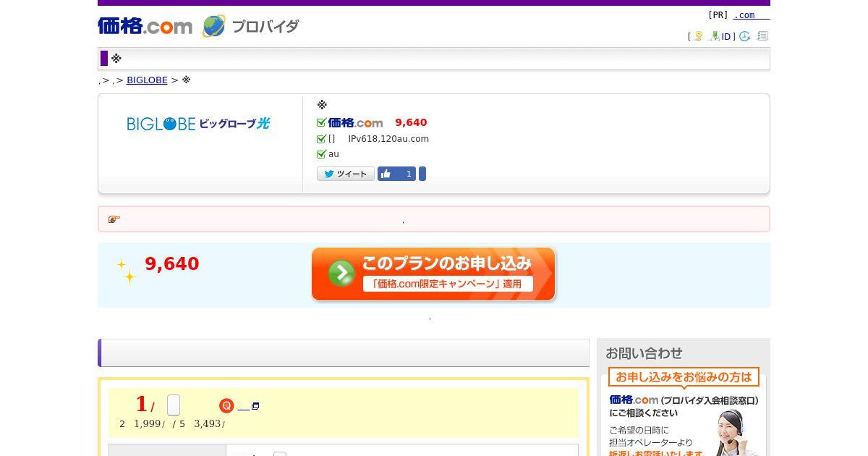Open the プロバイダ section title

(x=265, y=27)
